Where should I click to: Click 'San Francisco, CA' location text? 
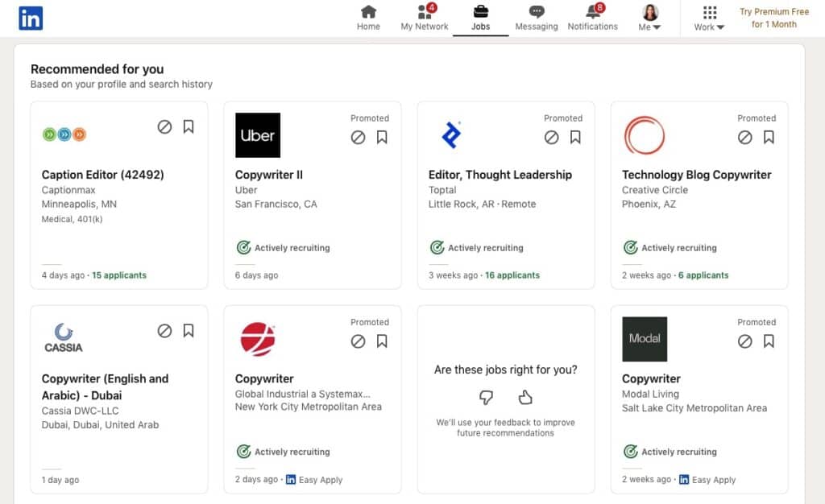[x=276, y=204]
